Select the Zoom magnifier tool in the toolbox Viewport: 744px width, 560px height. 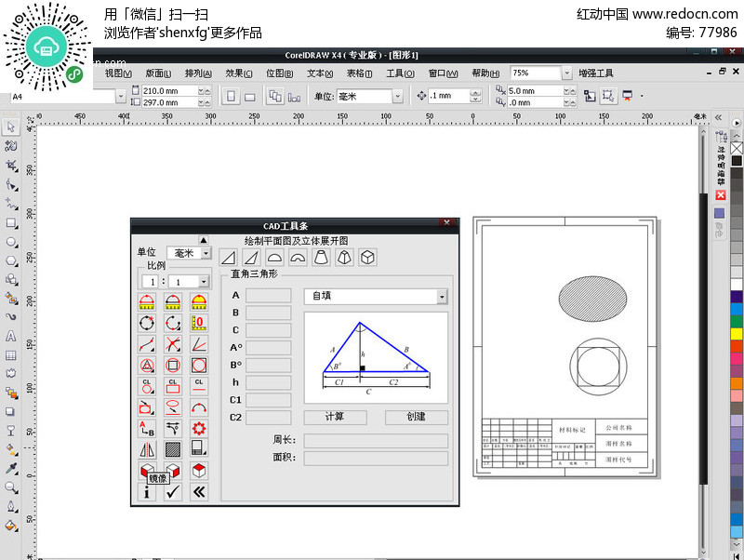[x=11, y=487]
